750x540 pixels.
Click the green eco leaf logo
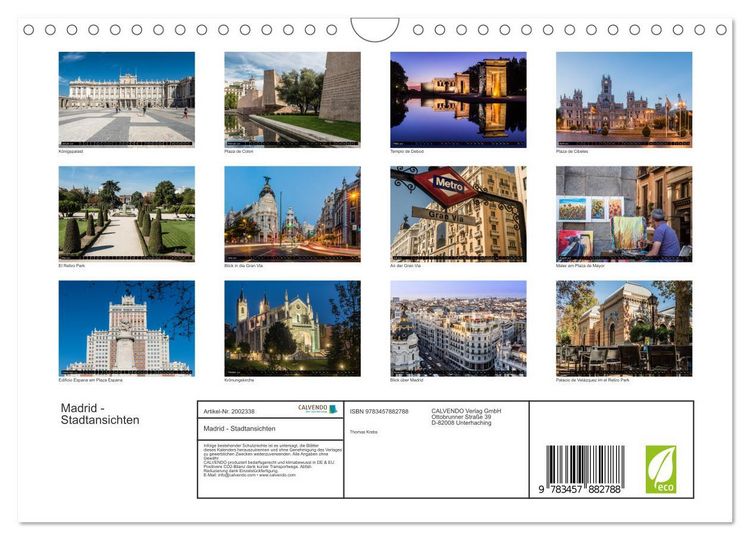coord(661,469)
